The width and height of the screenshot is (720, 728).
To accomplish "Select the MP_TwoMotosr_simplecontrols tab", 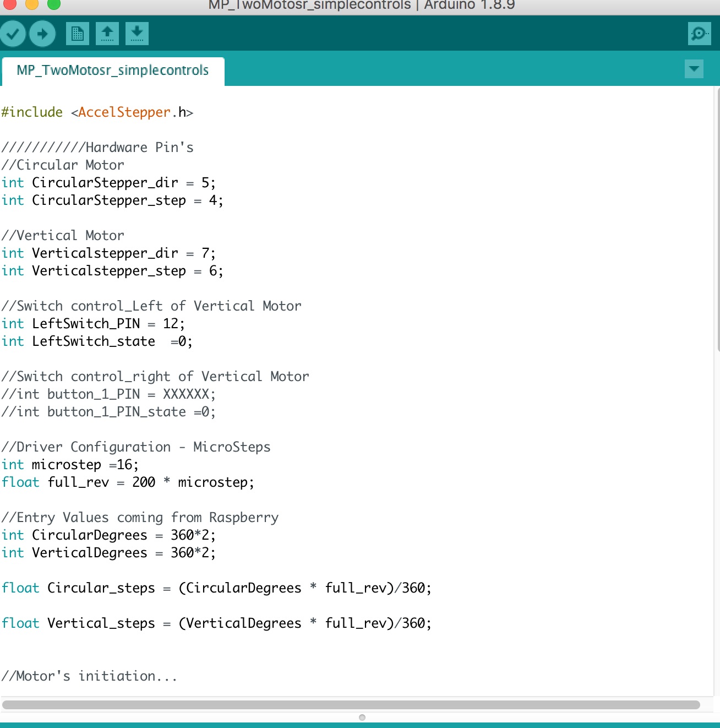I will coord(113,71).
